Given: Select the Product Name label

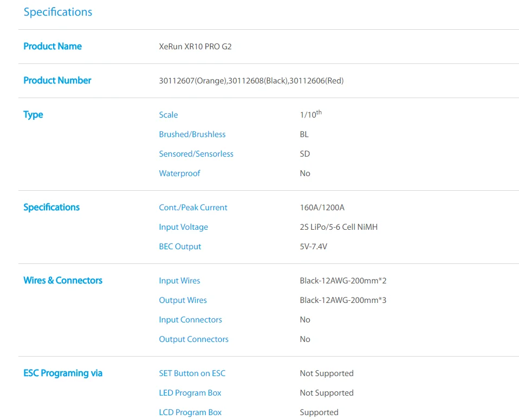Looking at the screenshot, I should tap(53, 47).
